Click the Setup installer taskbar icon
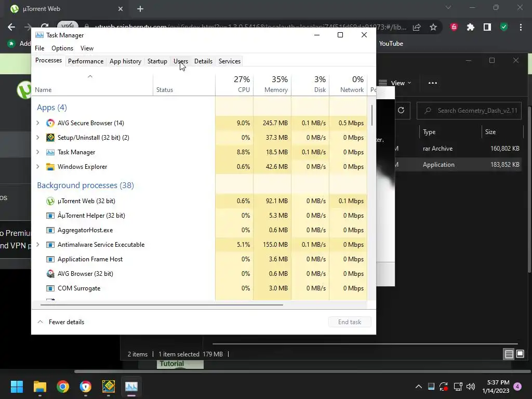This screenshot has height=399, width=532. [x=109, y=387]
